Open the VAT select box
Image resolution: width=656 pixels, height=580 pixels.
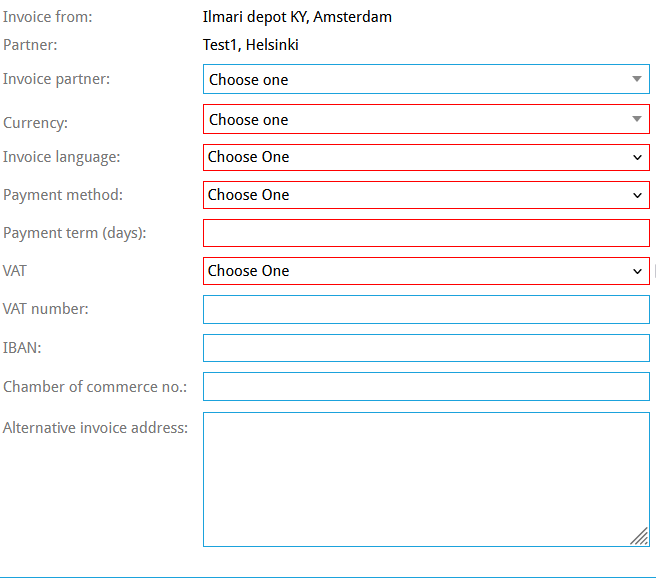(x=426, y=271)
